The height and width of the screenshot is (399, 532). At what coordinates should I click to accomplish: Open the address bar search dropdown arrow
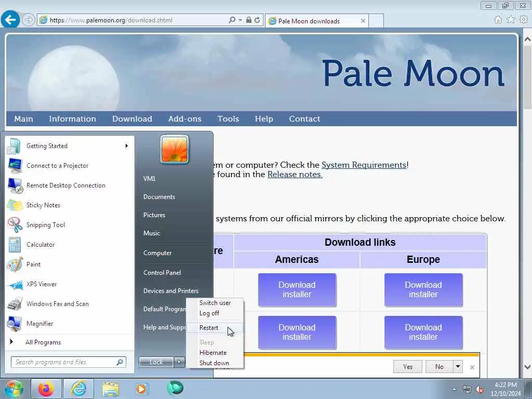pyautogui.click(x=240, y=20)
